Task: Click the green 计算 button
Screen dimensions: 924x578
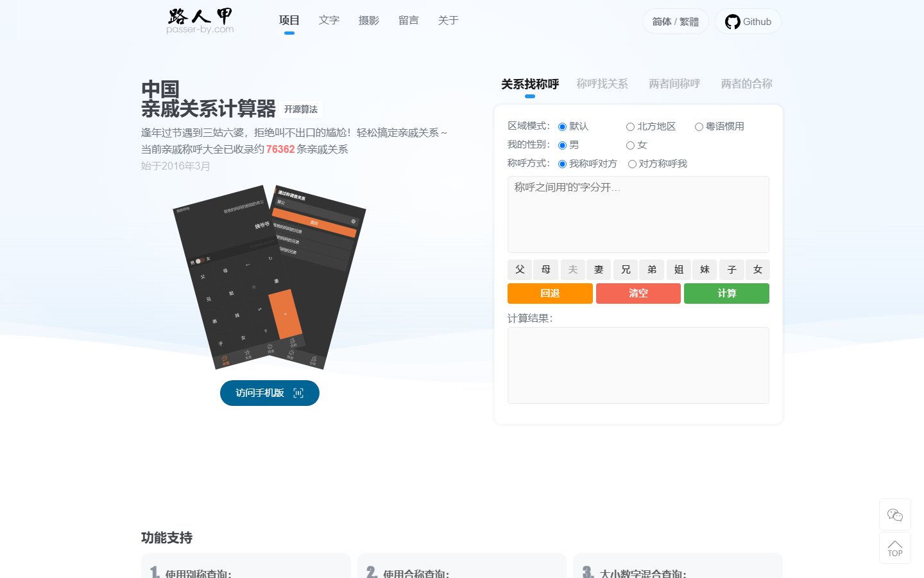Action: (x=726, y=293)
